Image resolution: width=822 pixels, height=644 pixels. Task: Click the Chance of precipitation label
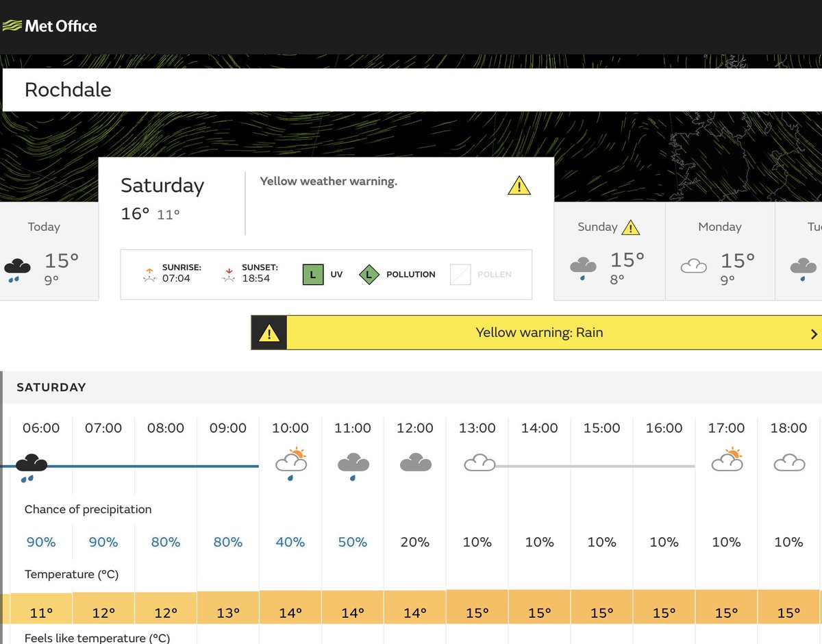(88, 509)
